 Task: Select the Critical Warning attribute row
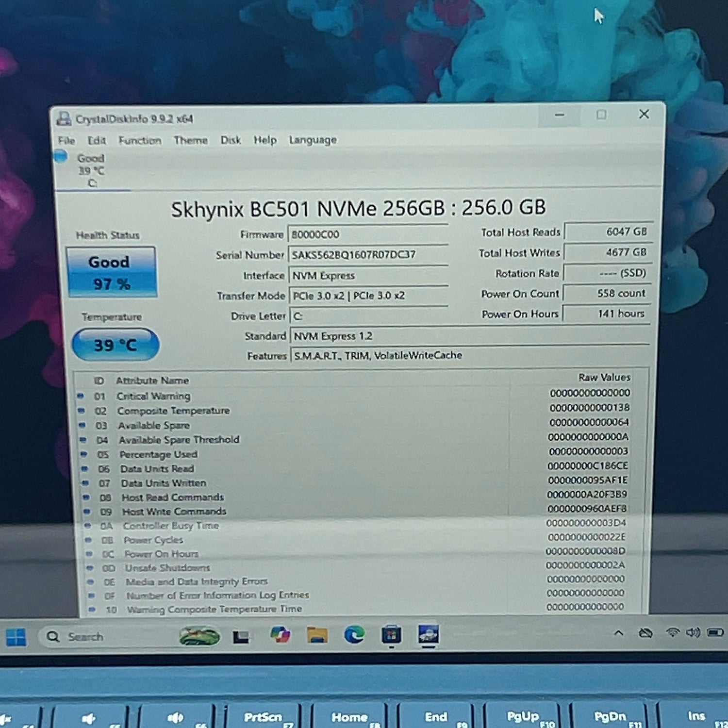pos(360,395)
